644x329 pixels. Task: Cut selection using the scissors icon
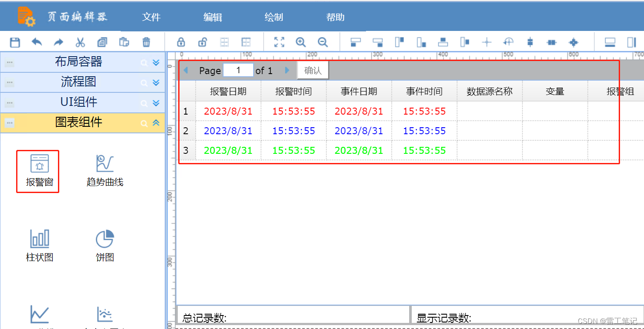(x=80, y=42)
